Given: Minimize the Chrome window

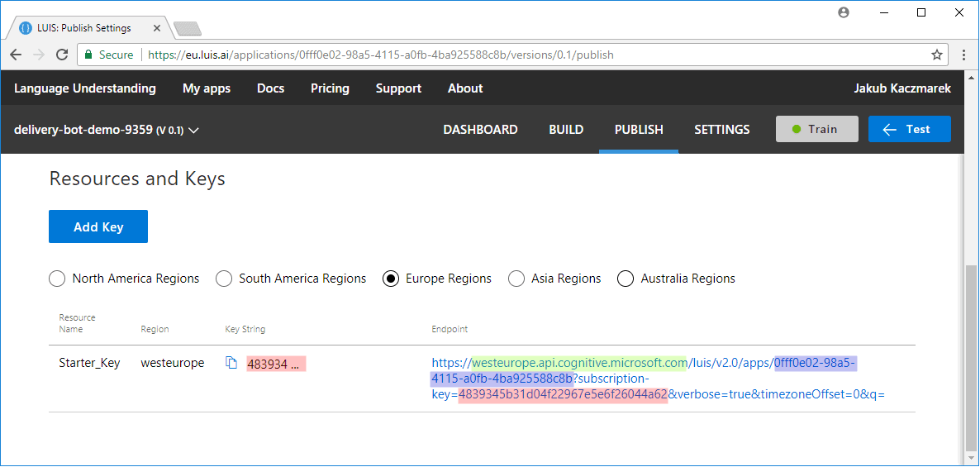Looking at the screenshot, I should pos(884,12).
